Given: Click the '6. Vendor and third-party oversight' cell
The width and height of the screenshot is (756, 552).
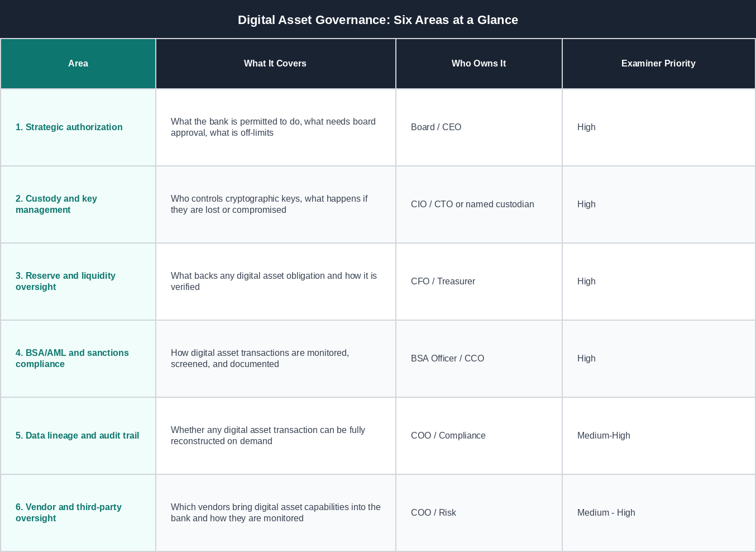Looking at the screenshot, I should click(78, 513).
